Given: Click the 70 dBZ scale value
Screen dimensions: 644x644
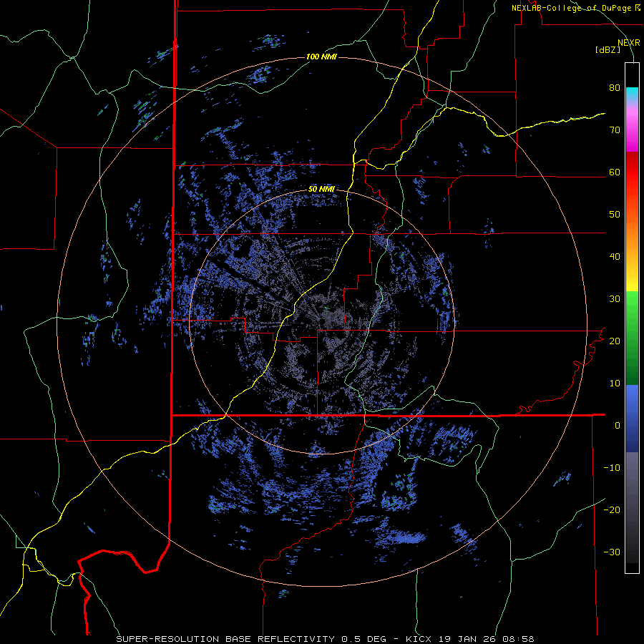Looking at the screenshot, I should pyautogui.click(x=615, y=130).
